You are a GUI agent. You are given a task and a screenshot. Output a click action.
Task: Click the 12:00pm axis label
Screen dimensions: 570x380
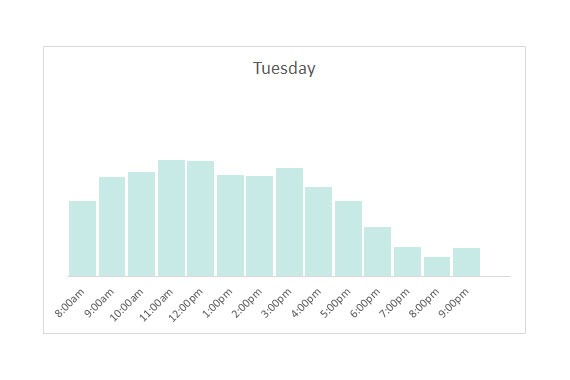pos(185,305)
